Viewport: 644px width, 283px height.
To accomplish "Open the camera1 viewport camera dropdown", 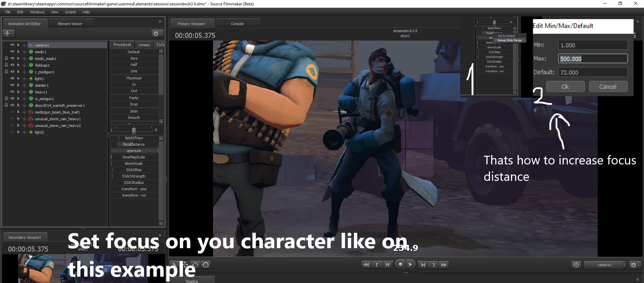I will tap(605, 265).
